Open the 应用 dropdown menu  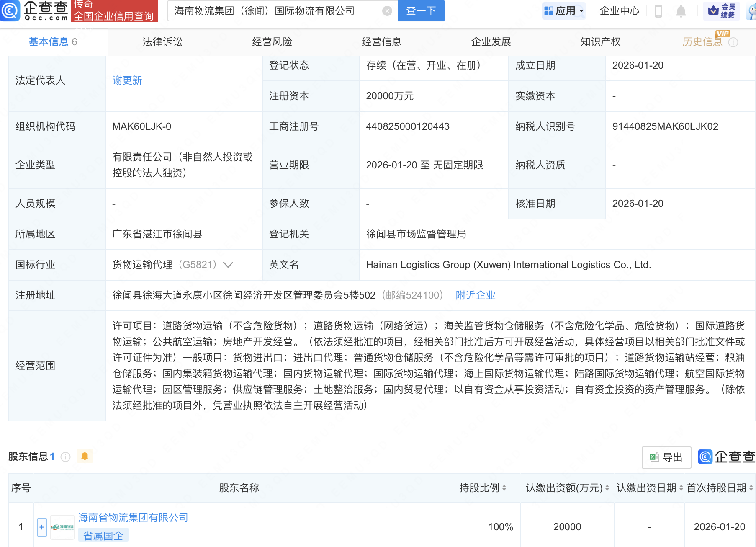(563, 11)
